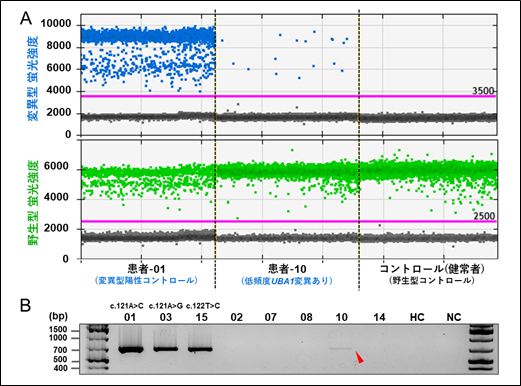Click lane 01 gel band

click(131, 350)
